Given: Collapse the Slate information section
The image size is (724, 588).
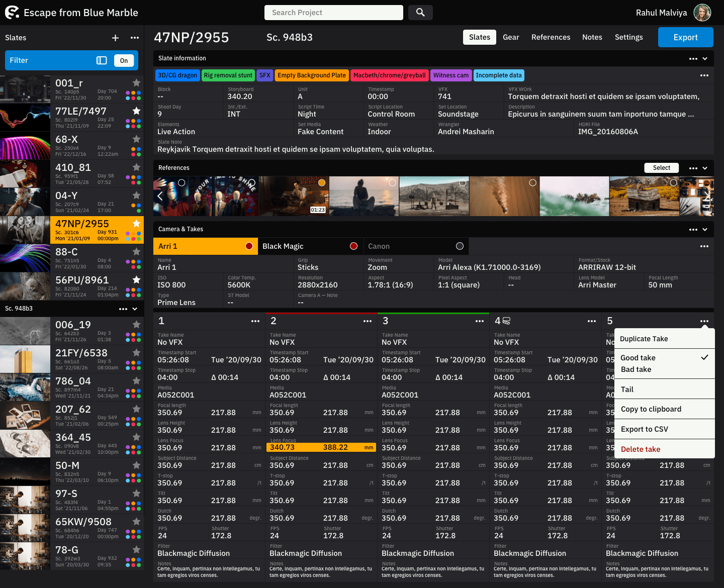Looking at the screenshot, I should [x=705, y=59].
